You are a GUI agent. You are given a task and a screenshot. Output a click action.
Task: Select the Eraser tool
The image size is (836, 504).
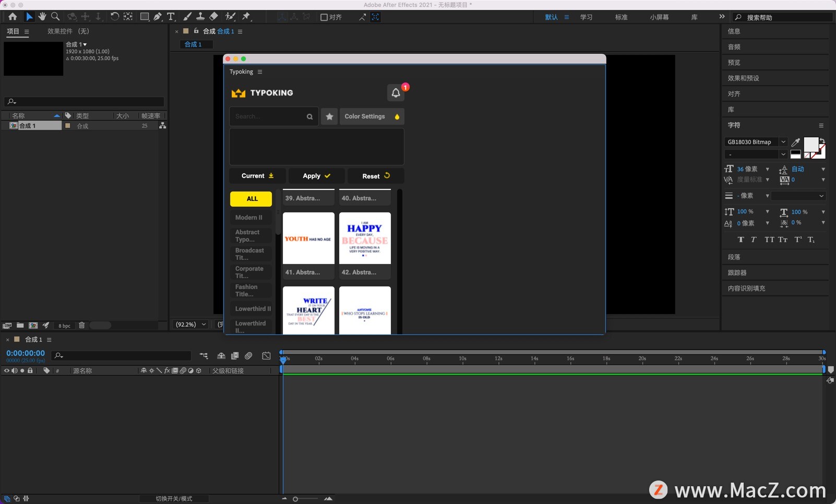click(213, 17)
